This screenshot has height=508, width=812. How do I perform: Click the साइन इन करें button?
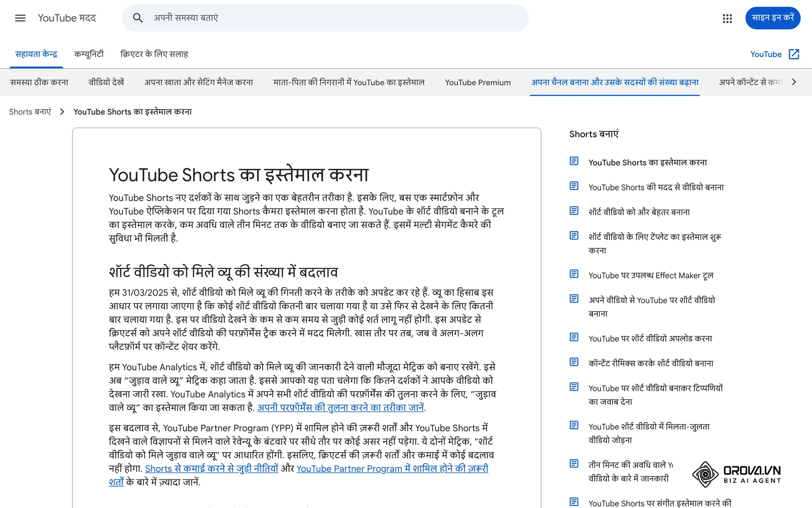point(773,18)
